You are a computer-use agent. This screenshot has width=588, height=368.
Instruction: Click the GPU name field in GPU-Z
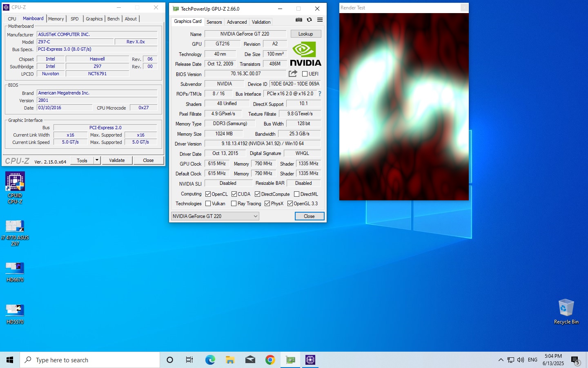(245, 34)
